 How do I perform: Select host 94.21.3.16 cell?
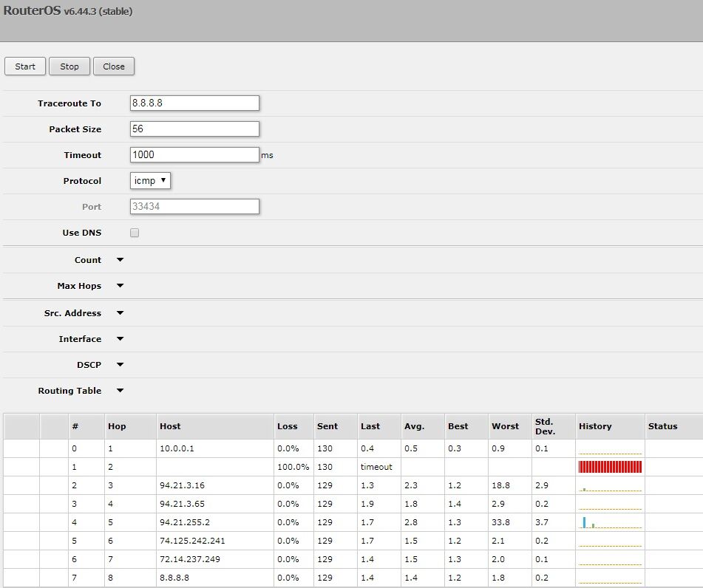215,485
